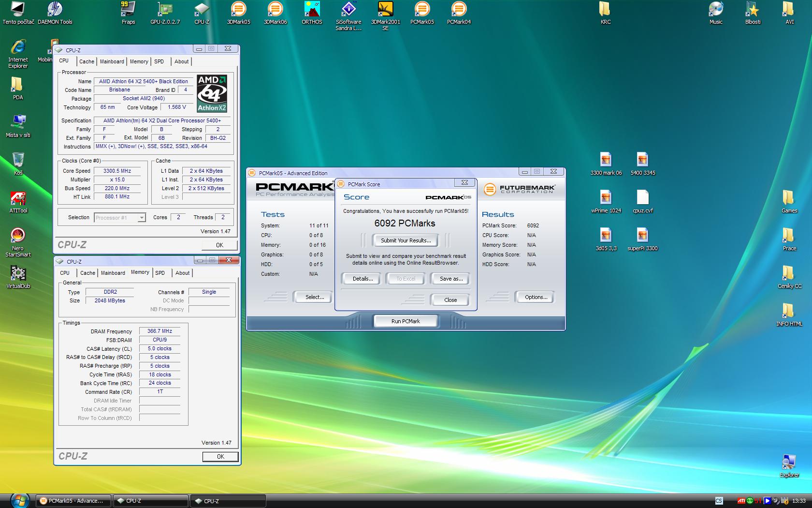812x508 pixels.
Task: Open the INFO HTML folder
Action: click(789, 315)
